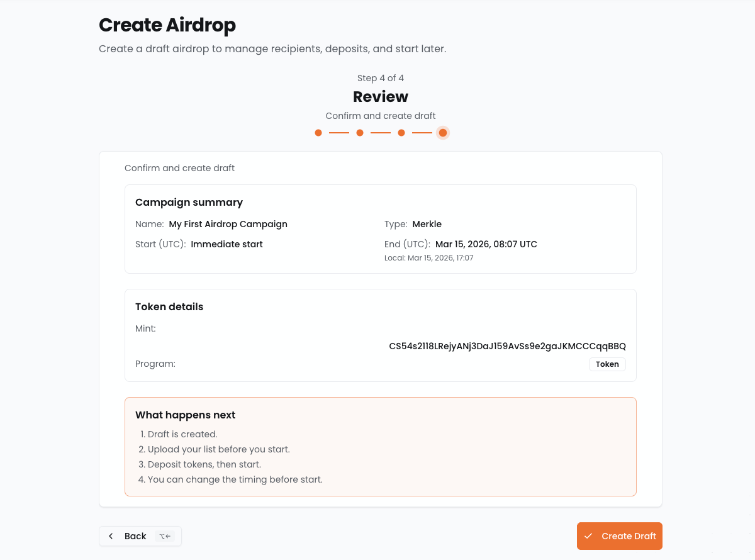Viewport: 755px width, 560px height.
Task: Click the Token program badge
Action: tap(607, 364)
